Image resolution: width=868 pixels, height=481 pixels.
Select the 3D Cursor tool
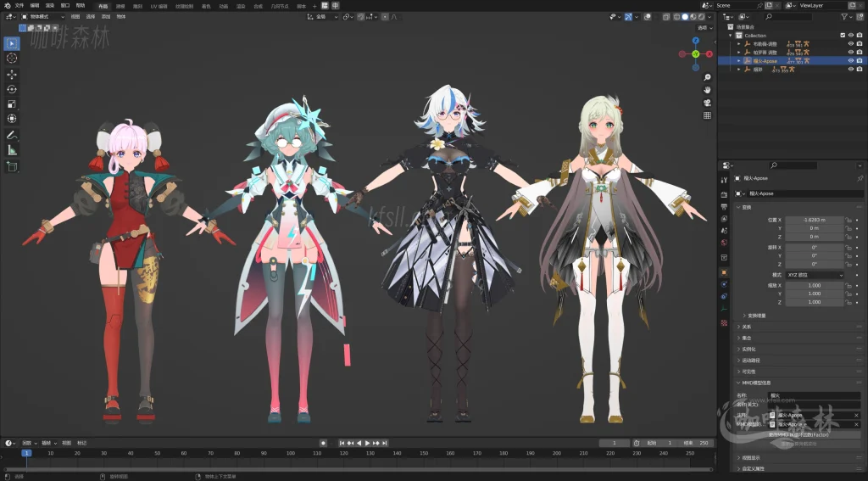[12, 59]
